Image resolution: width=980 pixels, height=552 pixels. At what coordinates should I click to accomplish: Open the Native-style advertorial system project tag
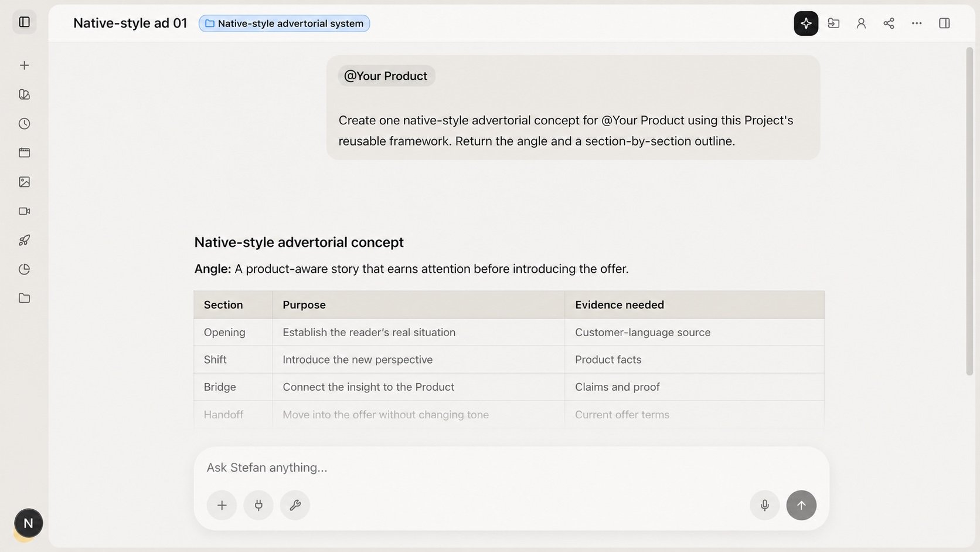tap(284, 23)
